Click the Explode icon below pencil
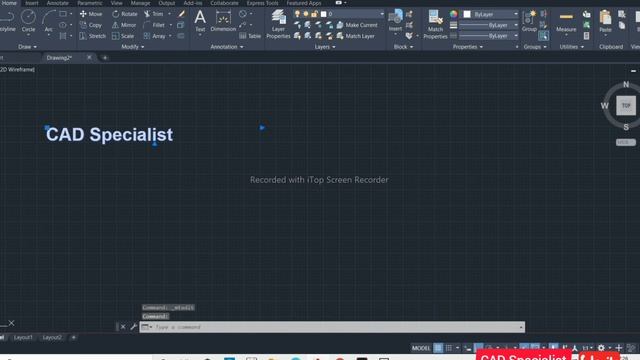 181,25
